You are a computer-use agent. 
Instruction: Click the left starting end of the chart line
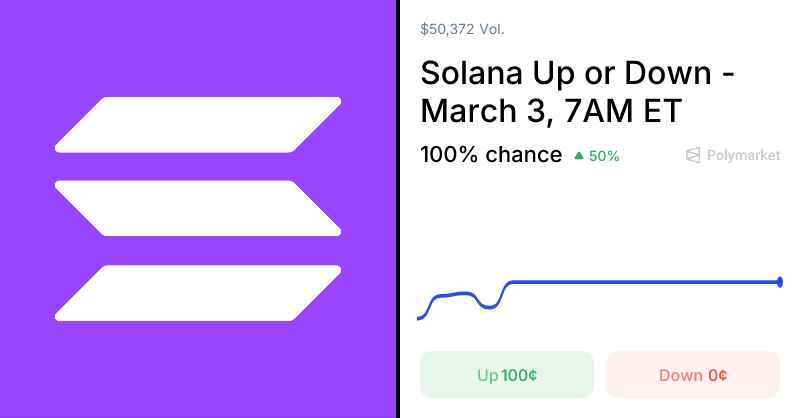pos(419,318)
